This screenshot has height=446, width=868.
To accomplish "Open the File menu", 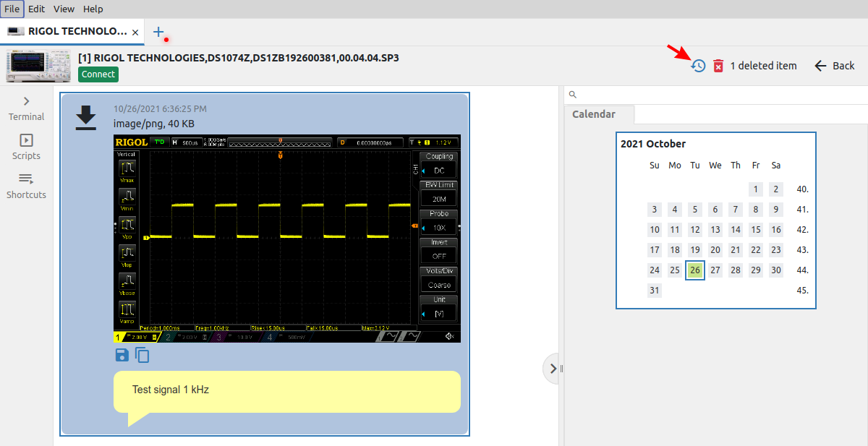I will 12,9.
